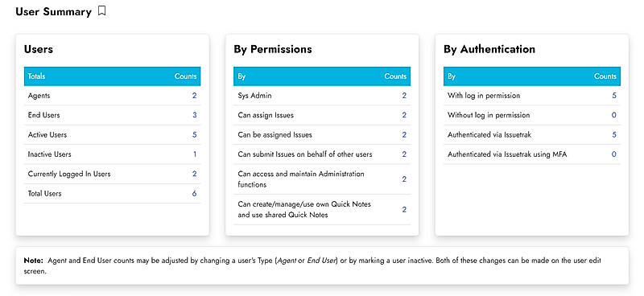The image size is (644, 296).
Task: View the Currently Logged In Users count
Action: 194,174
